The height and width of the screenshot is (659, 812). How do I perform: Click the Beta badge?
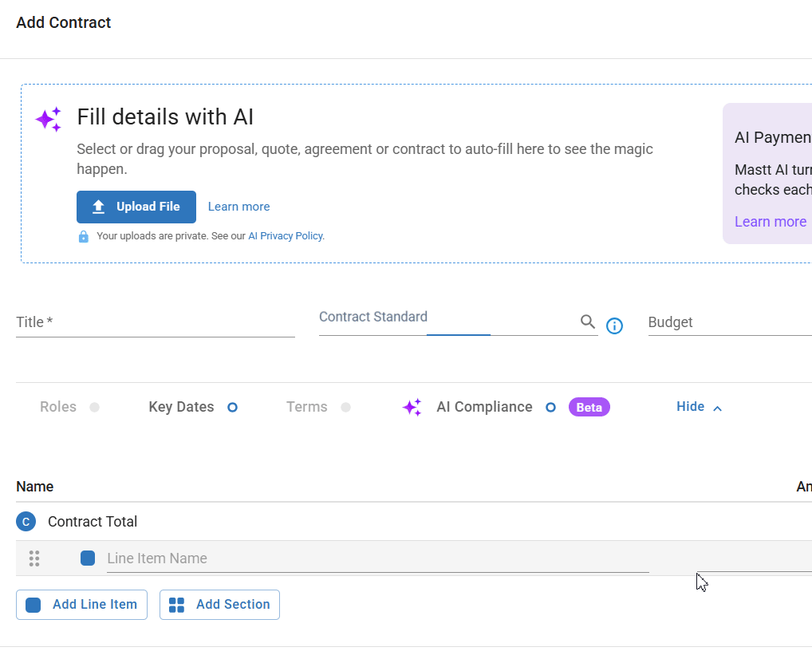click(589, 407)
